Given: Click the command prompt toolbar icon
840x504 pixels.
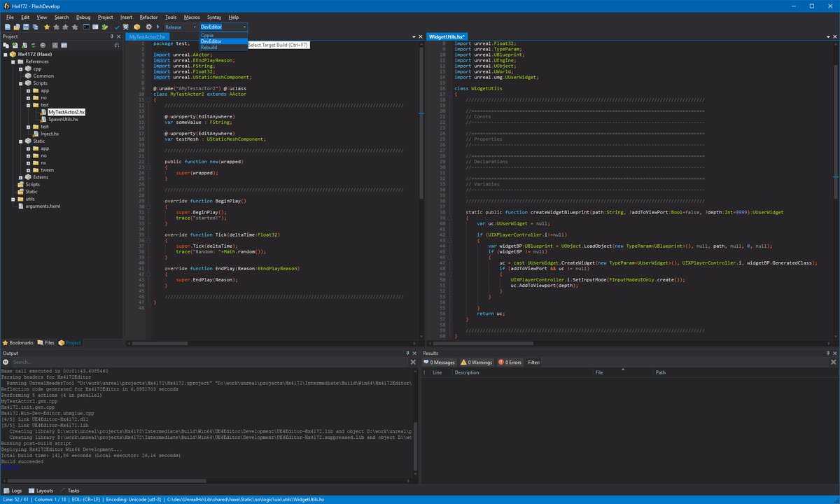Looking at the screenshot, I should (x=86, y=27).
